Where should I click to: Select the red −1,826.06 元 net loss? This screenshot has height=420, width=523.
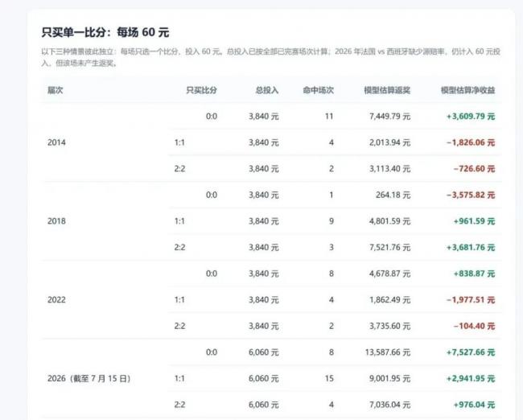[471, 142]
